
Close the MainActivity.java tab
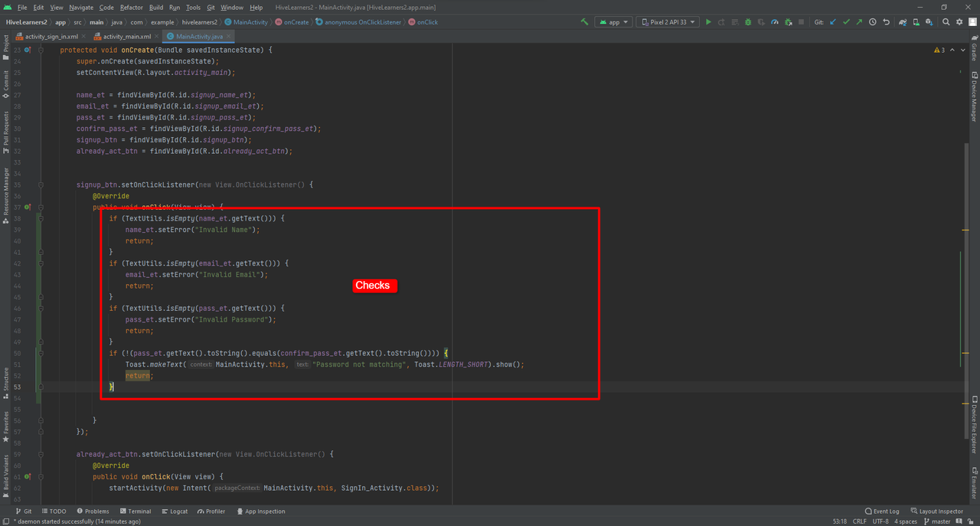pyautogui.click(x=229, y=36)
